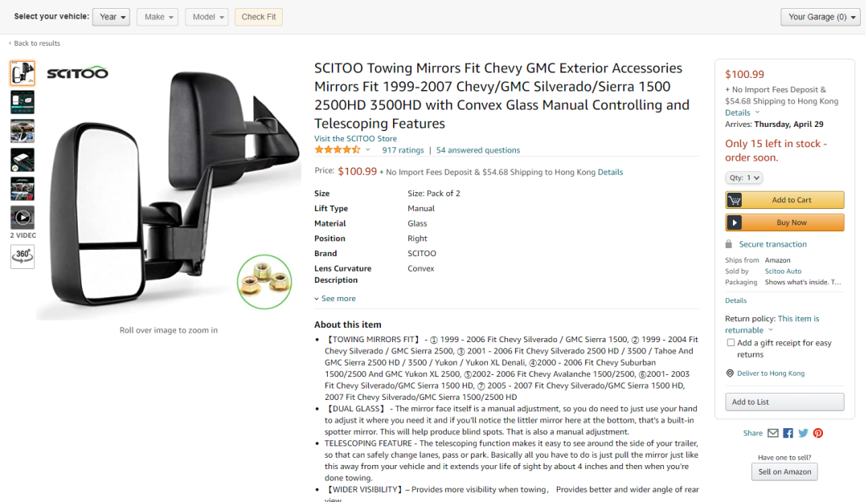Open 54 answered questions link

477,150
